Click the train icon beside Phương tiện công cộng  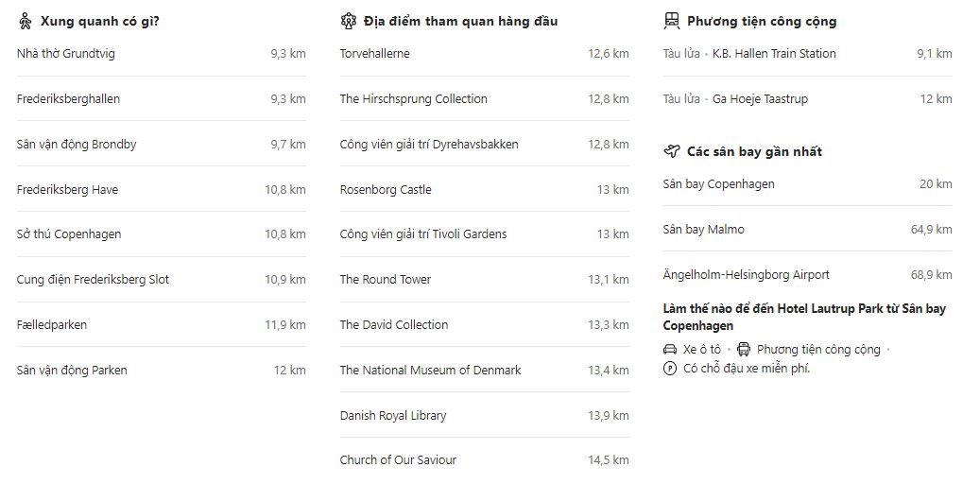(x=671, y=21)
